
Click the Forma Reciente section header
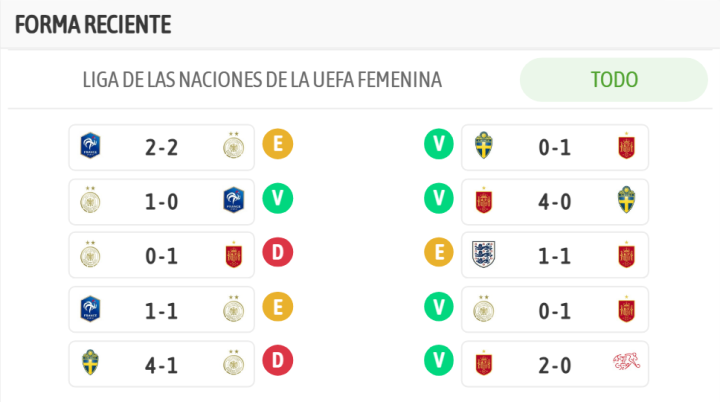point(93,24)
